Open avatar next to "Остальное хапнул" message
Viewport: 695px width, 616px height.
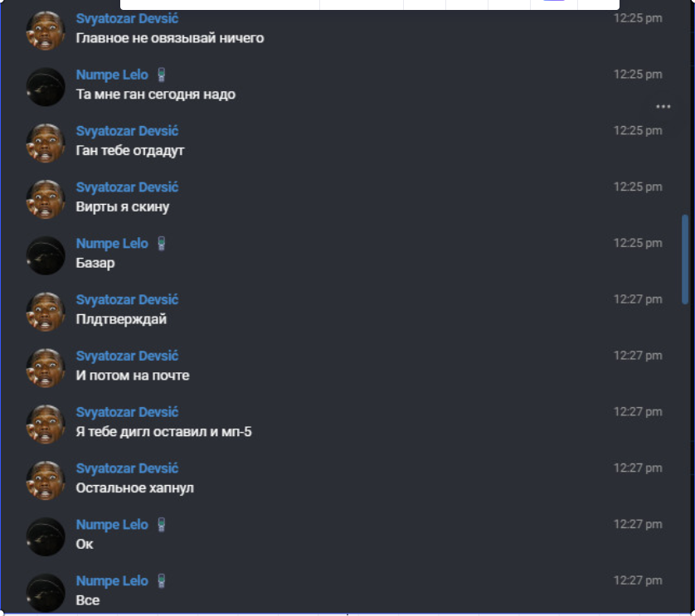[x=46, y=480]
